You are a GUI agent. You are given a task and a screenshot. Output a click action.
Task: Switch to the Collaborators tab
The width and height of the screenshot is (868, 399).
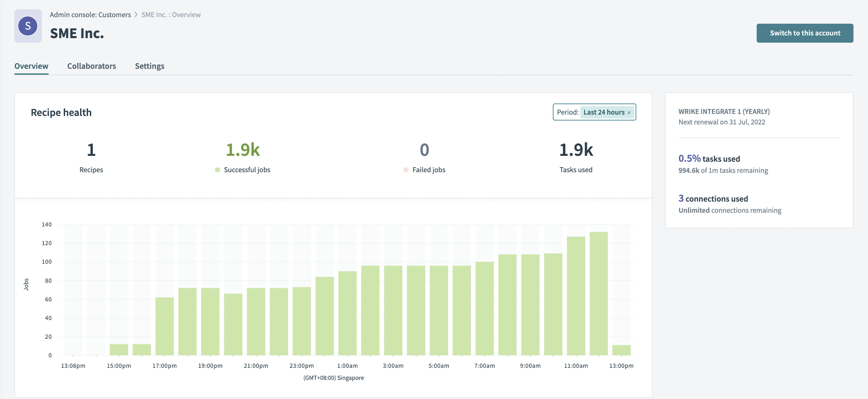91,66
